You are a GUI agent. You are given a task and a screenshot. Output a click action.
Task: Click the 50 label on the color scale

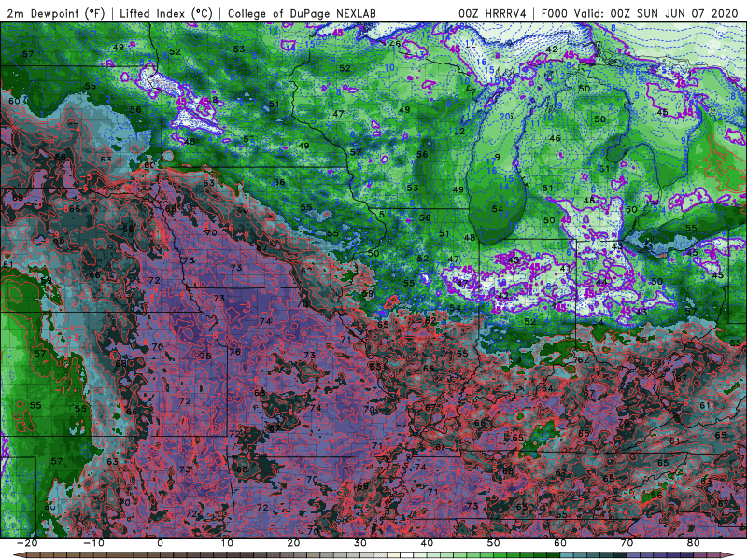494,543
